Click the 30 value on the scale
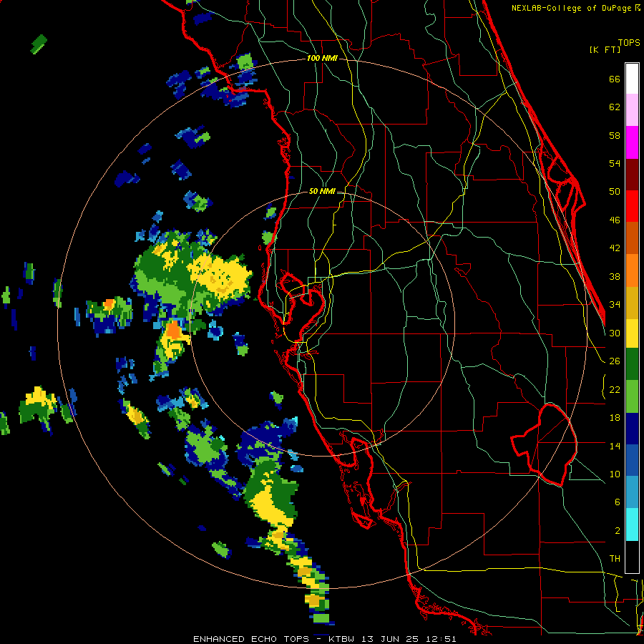Viewport: 644px width, 644px height. point(615,333)
